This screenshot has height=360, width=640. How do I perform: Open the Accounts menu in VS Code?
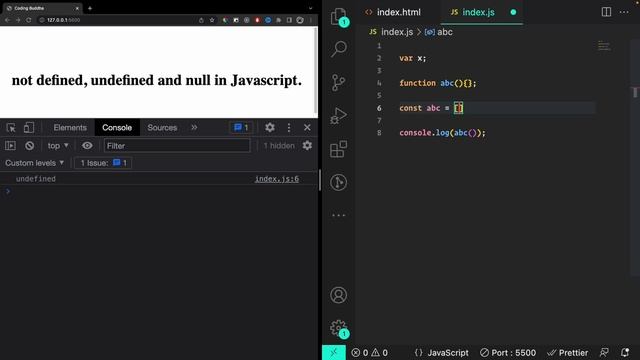pyautogui.click(x=338, y=295)
